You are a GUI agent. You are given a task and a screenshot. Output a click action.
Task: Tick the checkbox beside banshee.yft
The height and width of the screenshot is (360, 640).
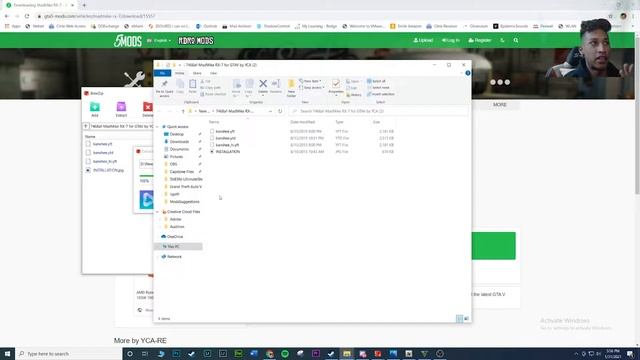212,131
